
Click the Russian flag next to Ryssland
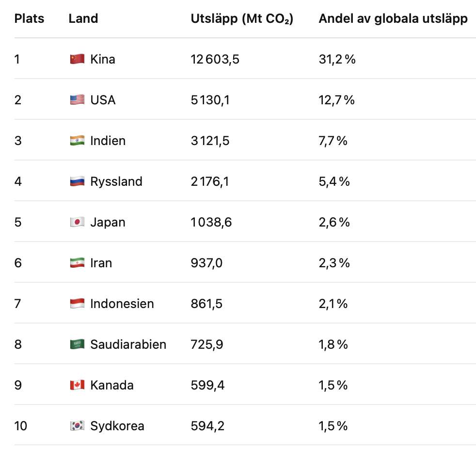click(77, 181)
